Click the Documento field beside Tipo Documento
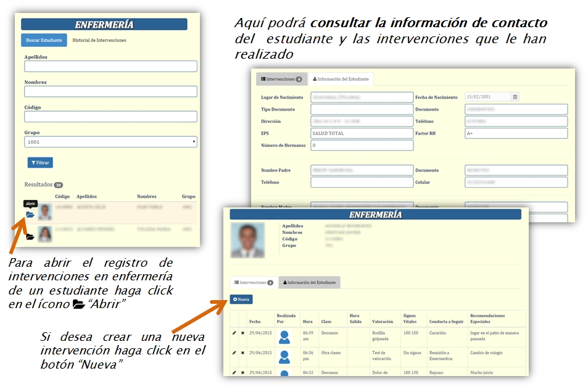The image size is (588, 389). click(x=516, y=109)
